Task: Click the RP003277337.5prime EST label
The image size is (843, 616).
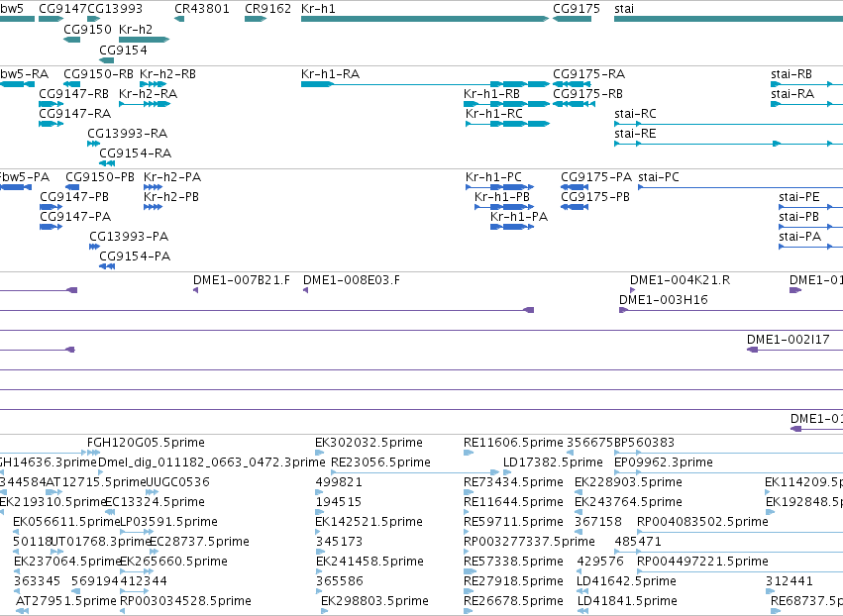Action: 529,542
